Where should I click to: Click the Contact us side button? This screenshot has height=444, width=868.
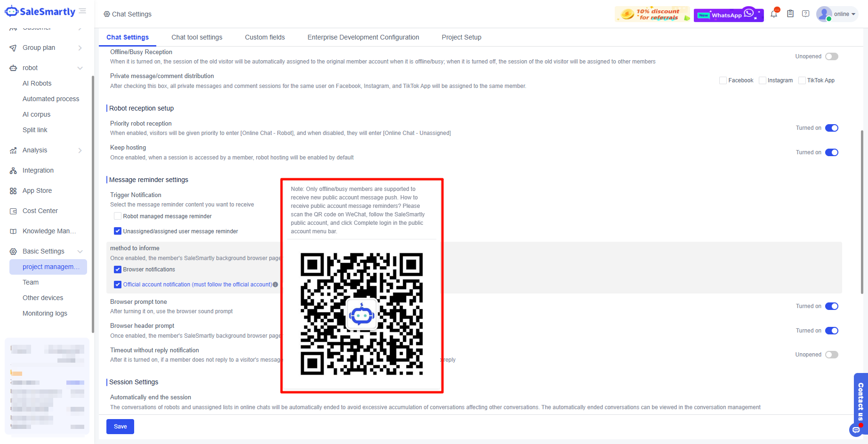pos(861,401)
